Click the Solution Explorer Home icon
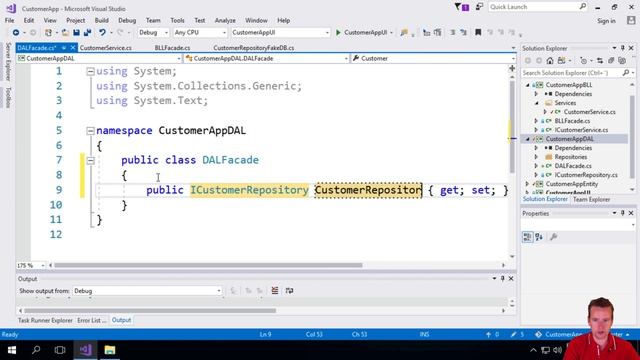640x360 pixels. click(x=550, y=61)
